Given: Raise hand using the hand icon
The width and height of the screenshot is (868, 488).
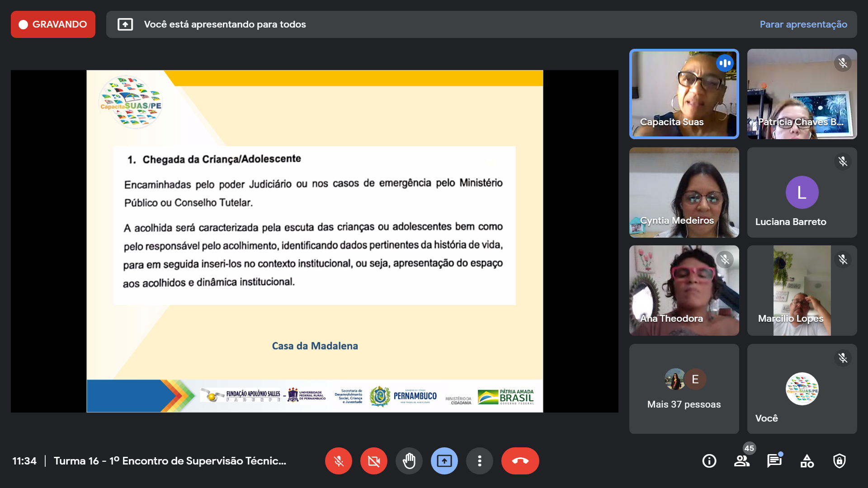Looking at the screenshot, I should point(409,461).
